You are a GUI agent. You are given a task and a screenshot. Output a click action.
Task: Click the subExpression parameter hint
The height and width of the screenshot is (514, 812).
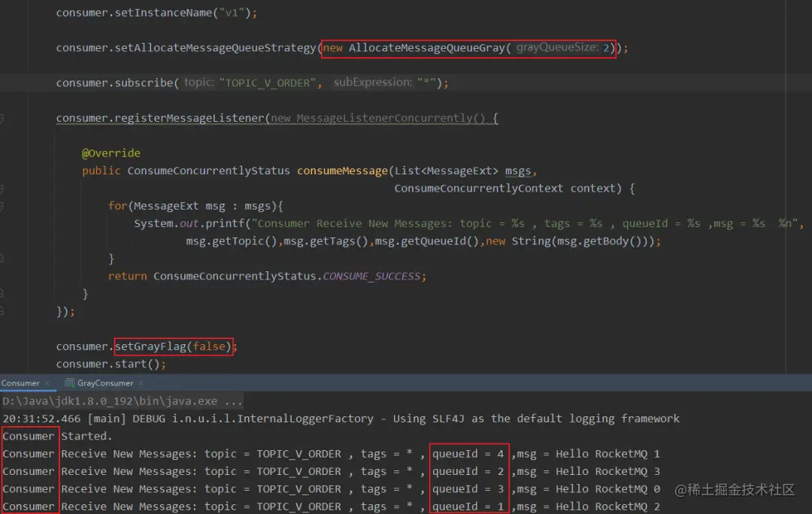(373, 83)
